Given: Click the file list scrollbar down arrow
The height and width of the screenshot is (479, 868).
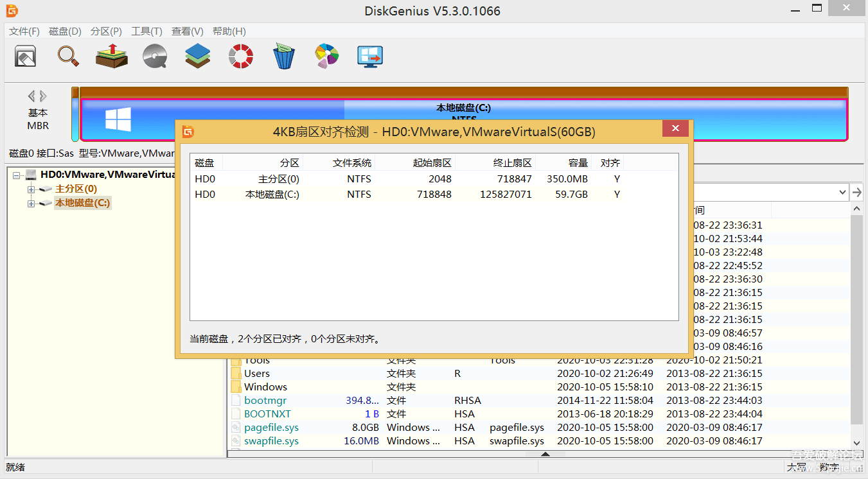Looking at the screenshot, I should point(856,442).
